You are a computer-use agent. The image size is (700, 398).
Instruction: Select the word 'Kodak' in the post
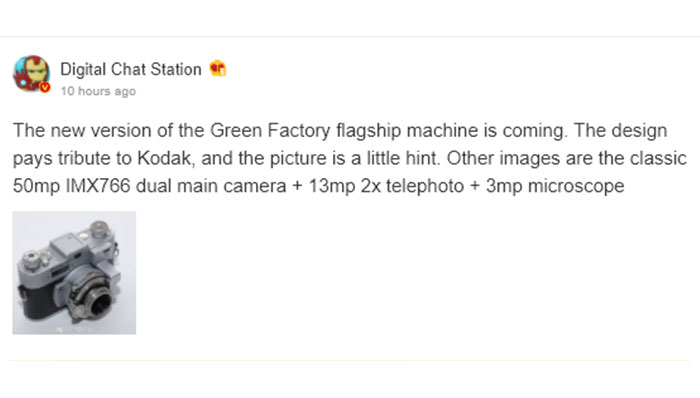click(x=164, y=158)
